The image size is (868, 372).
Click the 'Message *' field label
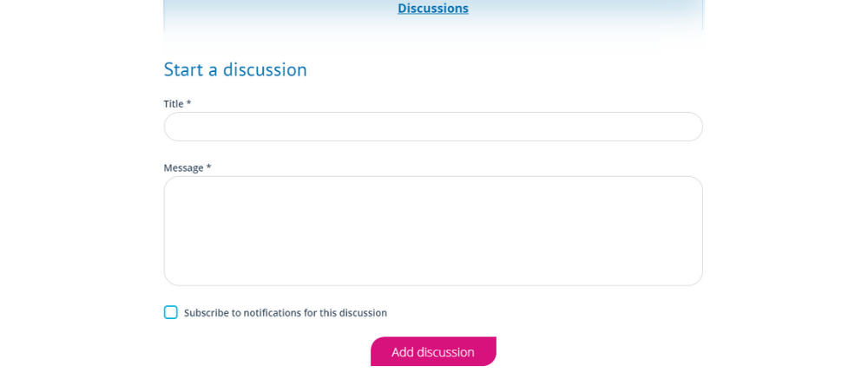[x=187, y=168]
